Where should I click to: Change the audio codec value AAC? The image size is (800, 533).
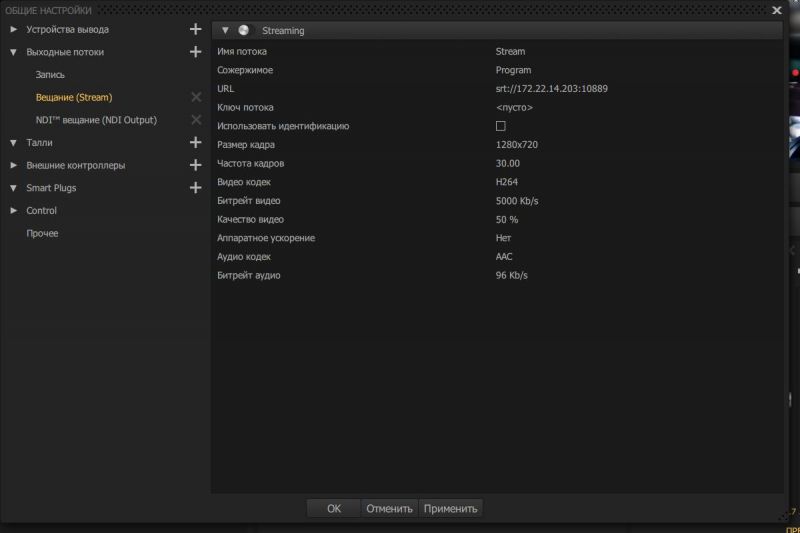tap(504, 257)
